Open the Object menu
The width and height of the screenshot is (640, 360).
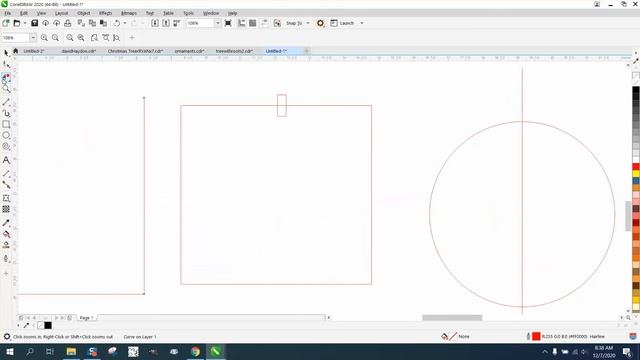pyautogui.click(x=83, y=13)
